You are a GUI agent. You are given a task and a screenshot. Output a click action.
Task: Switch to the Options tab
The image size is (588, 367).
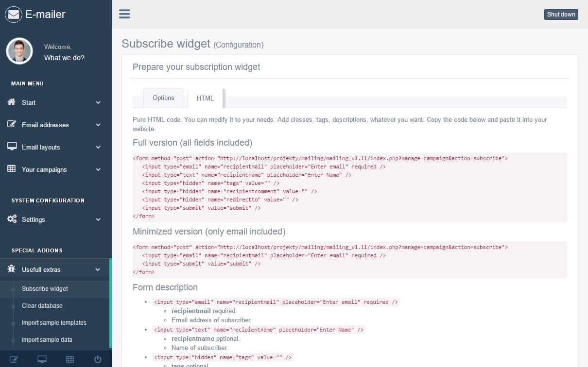163,98
